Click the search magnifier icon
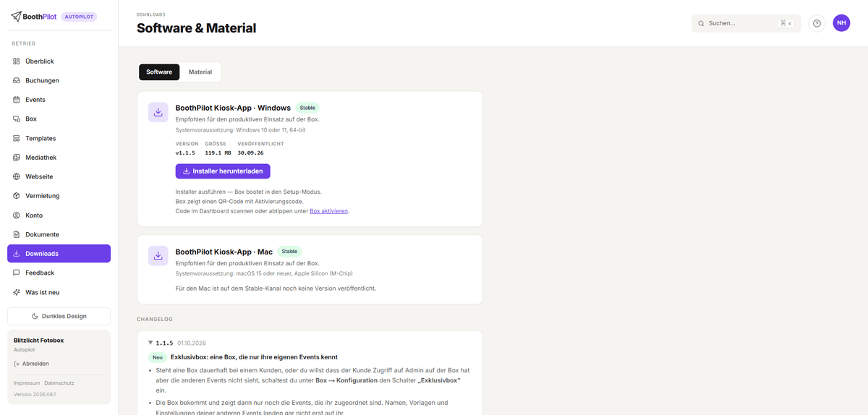Image resolution: width=868 pixels, height=415 pixels. pyautogui.click(x=701, y=23)
